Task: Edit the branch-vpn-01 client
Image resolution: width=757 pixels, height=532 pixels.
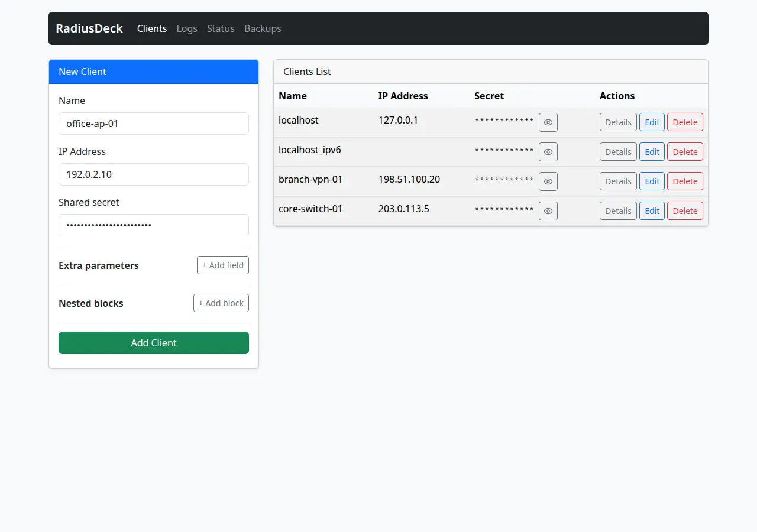Action: tap(652, 181)
